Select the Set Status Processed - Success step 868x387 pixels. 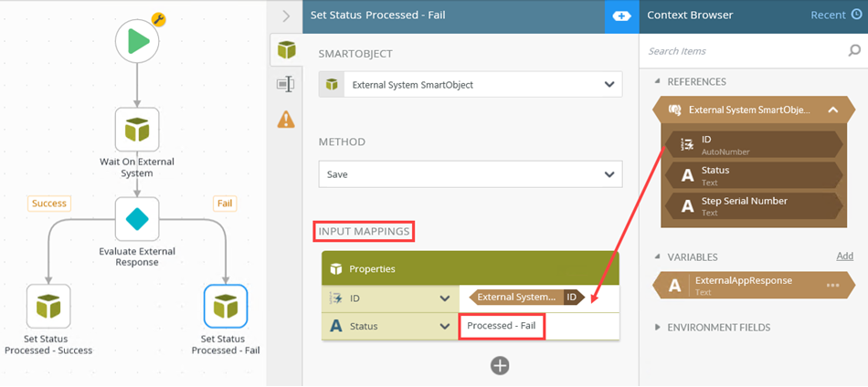point(48,307)
